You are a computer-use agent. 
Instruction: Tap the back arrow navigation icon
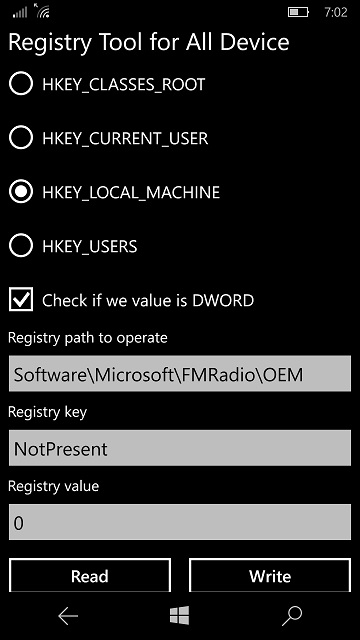click(68, 616)
